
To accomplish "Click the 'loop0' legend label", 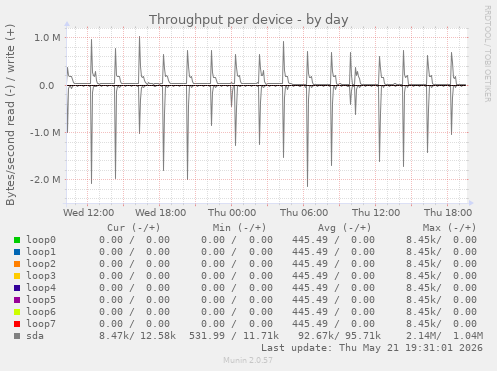I will (x=41, y=240).
